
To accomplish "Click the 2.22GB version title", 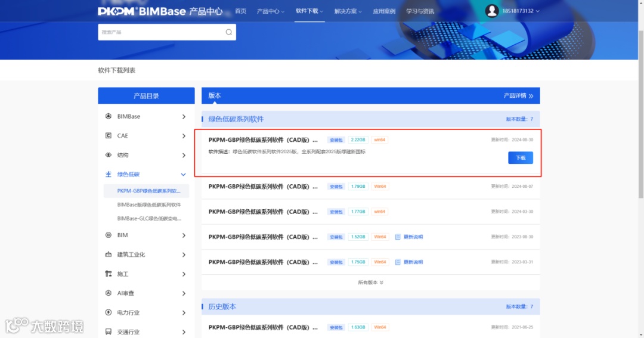I will 263,140.
